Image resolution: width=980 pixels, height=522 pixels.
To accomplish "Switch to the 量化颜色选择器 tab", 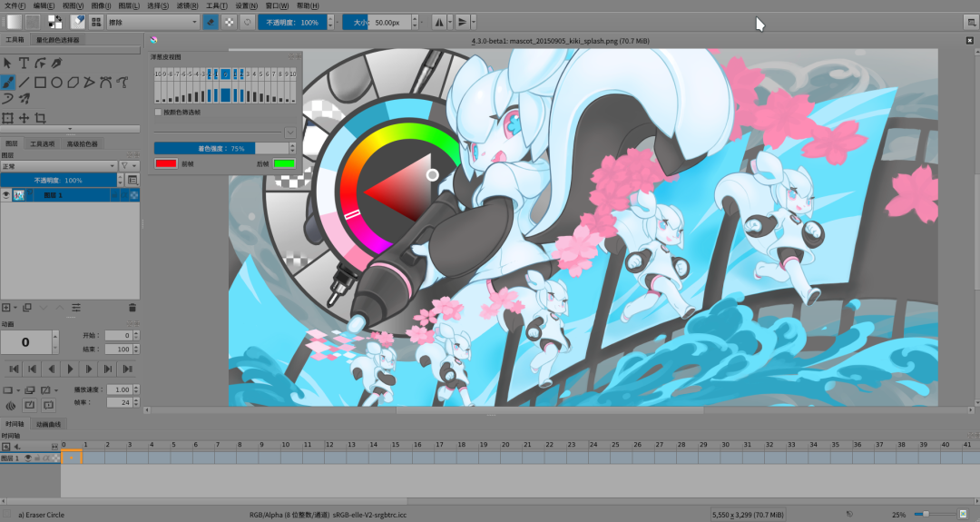I will coord(57,40).
